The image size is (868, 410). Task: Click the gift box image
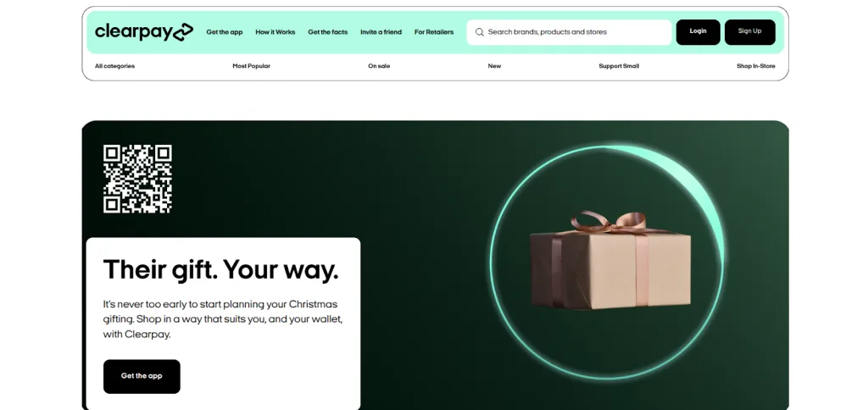(610, 260)
